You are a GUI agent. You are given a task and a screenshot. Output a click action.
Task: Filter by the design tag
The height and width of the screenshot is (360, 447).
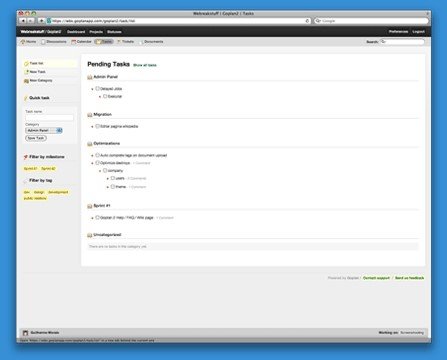39,192
